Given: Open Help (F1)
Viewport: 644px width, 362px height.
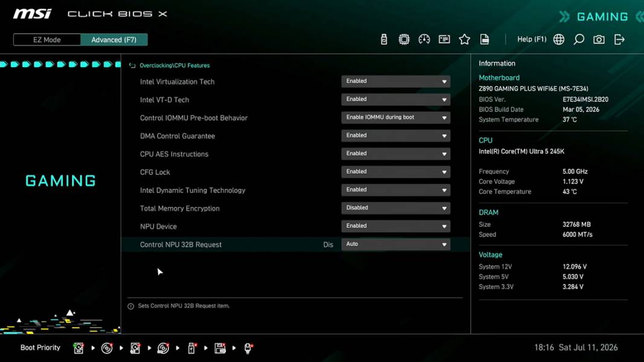Looking at the screenshot, I should 532,39.
